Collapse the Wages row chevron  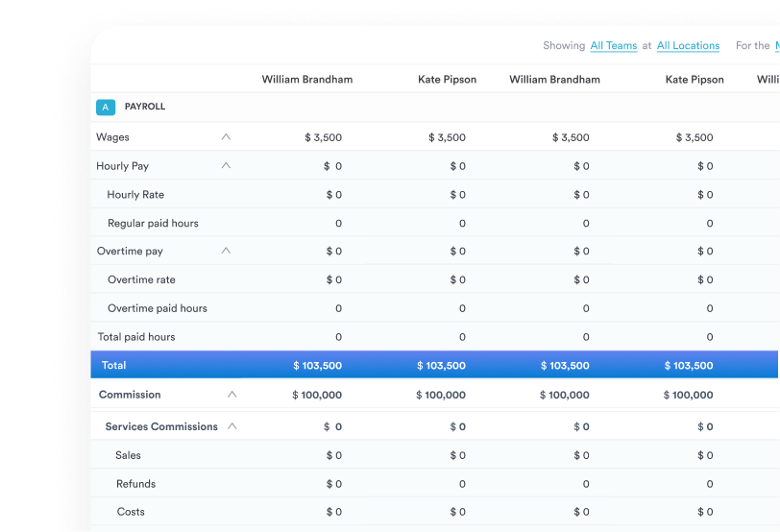[226, 137]
